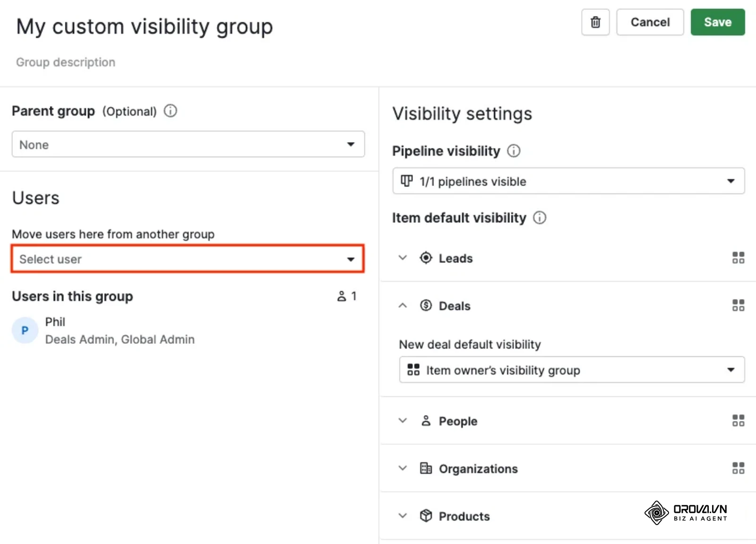Click the People visibility group grid icon

tap(738, 420)
